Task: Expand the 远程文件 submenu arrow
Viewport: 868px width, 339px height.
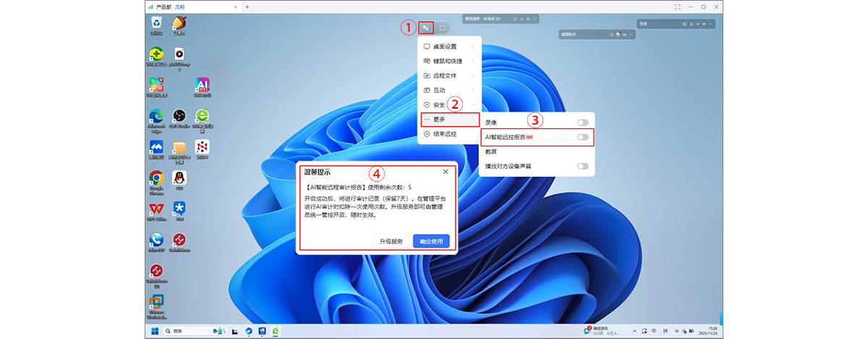Action: pyautogui.click(x=473, y=75)
